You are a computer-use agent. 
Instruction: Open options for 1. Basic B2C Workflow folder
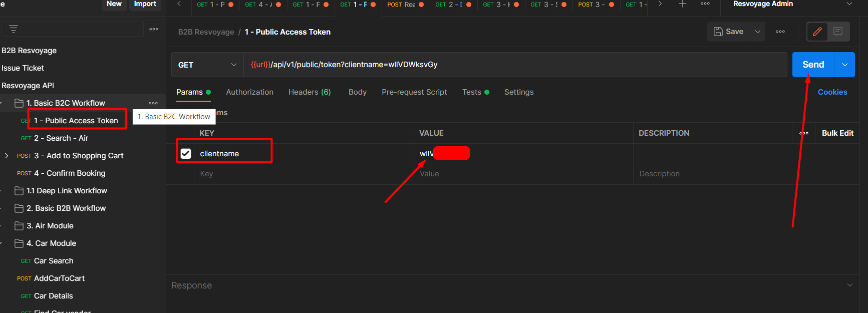153,103
